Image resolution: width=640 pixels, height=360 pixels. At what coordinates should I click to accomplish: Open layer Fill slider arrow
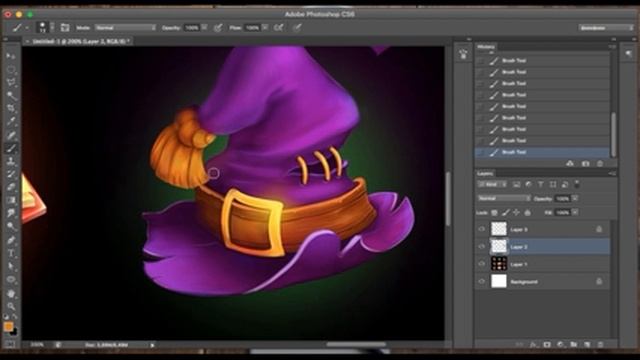pyautogui.click(x=575, y=213)
